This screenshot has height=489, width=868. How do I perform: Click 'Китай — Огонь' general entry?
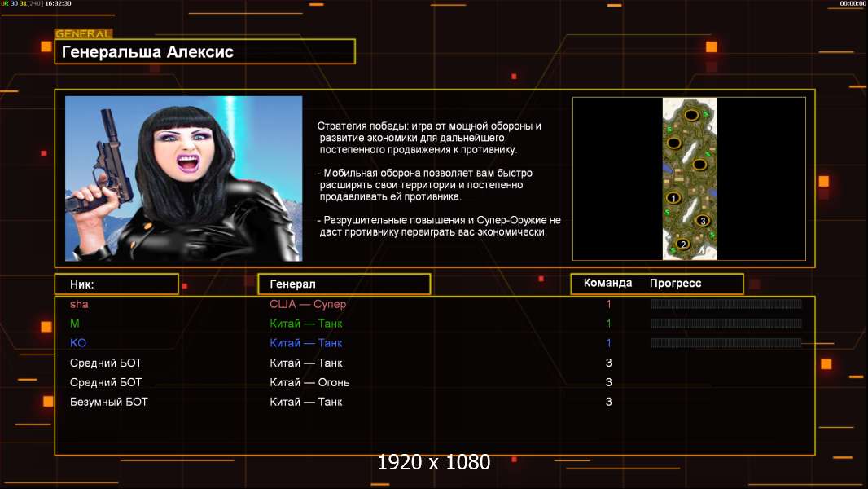(310, 382)
